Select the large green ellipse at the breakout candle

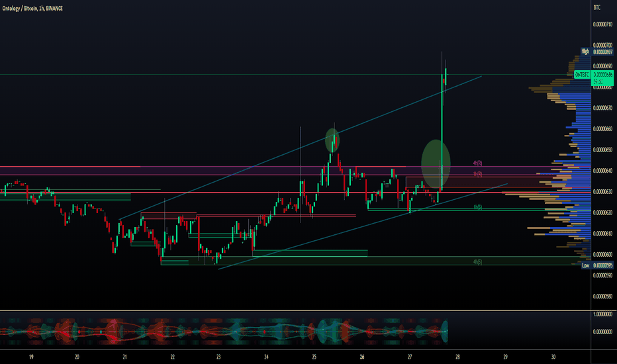pos(436,163)
